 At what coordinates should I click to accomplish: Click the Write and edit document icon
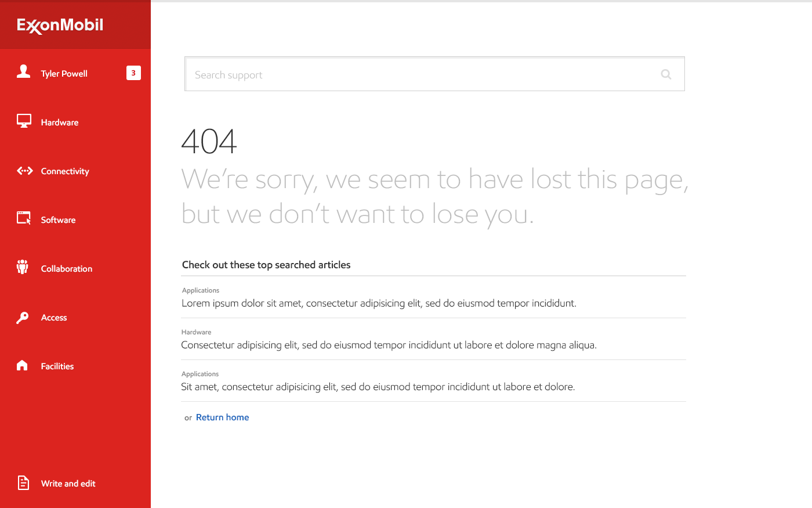click(x=23, y=482)
